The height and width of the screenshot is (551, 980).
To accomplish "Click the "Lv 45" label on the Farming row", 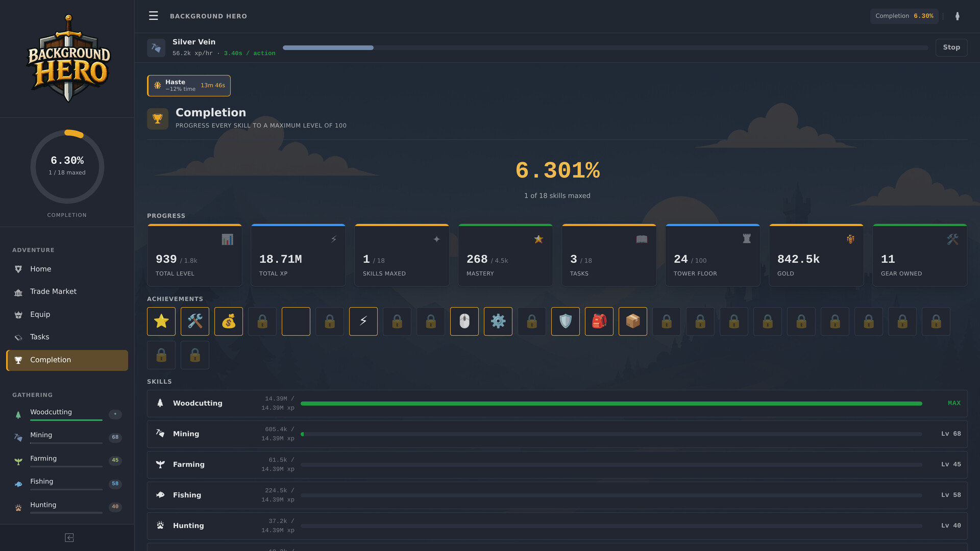I will [951, 464].
